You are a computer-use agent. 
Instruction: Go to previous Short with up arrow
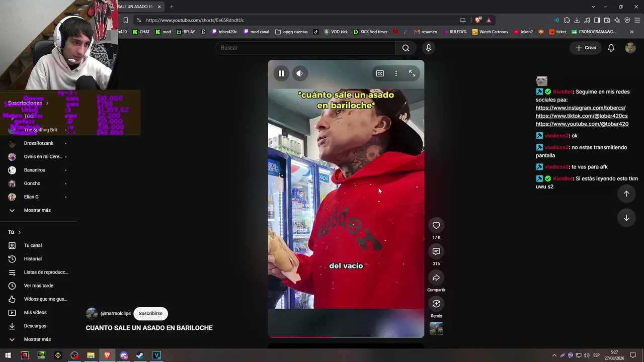click(x=626, y=194)
